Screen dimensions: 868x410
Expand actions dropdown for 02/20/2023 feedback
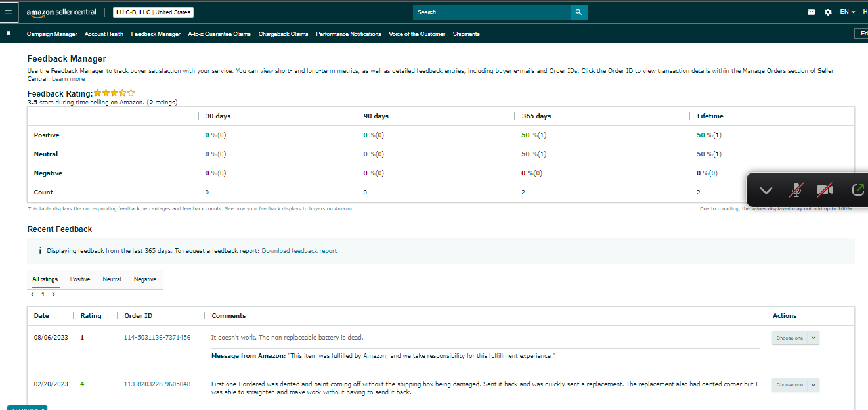(814, 384)
